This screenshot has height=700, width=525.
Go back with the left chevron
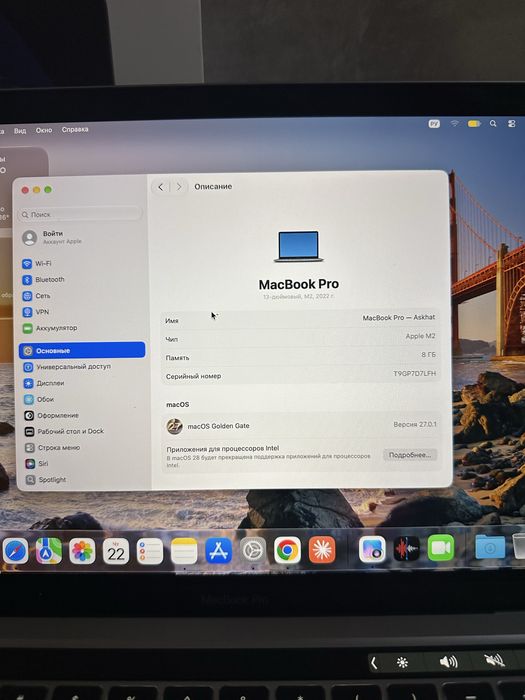click(x=161, y=187)
